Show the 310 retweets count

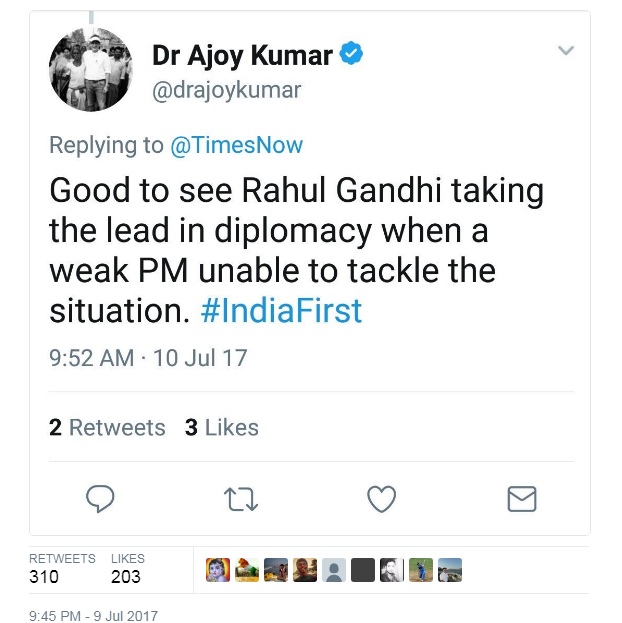pos(45,576)
